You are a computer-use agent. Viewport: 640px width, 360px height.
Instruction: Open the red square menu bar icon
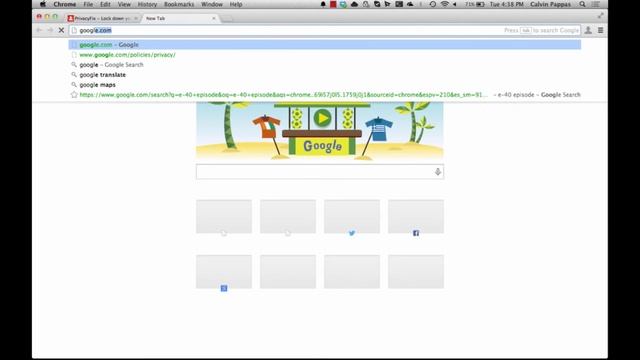333,4
